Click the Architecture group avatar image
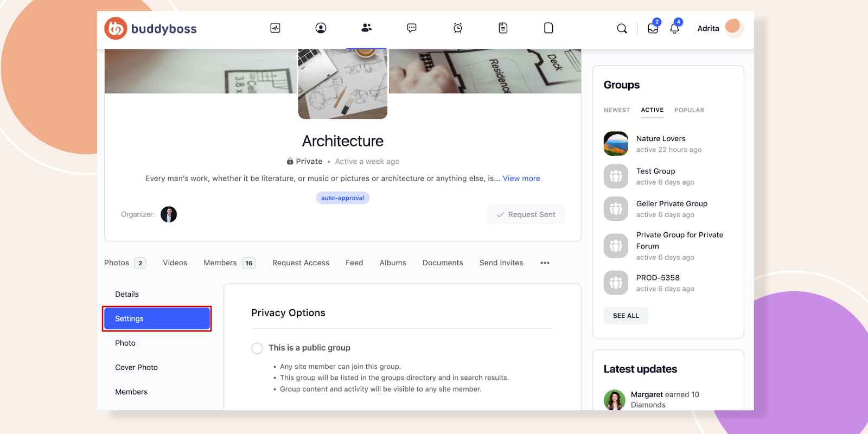Screen dimensions: 868x434 coord(343,84)
